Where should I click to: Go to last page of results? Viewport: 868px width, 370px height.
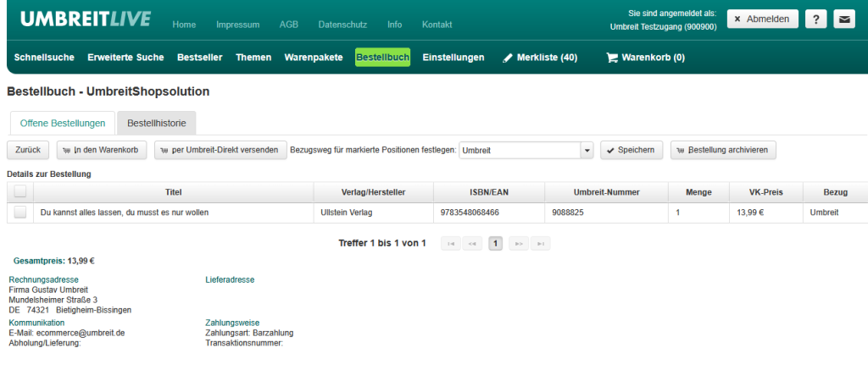click(539, 244)
